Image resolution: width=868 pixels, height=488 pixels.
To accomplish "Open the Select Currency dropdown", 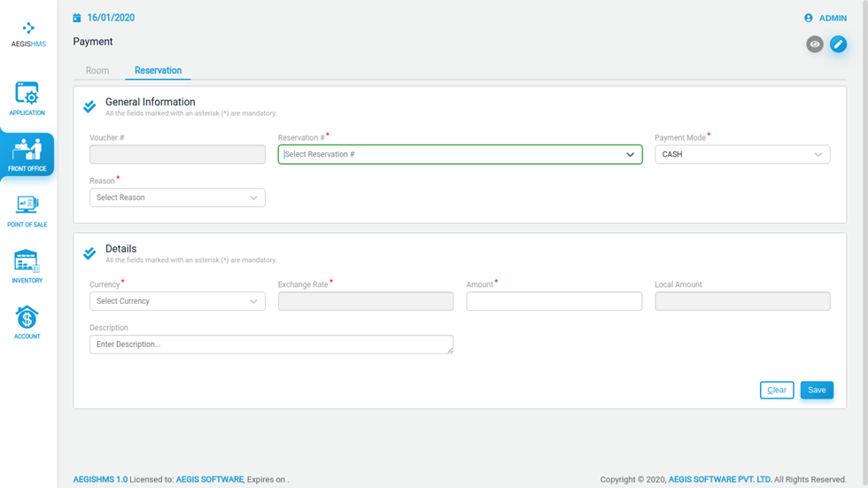I will click(x=177, y=301).
